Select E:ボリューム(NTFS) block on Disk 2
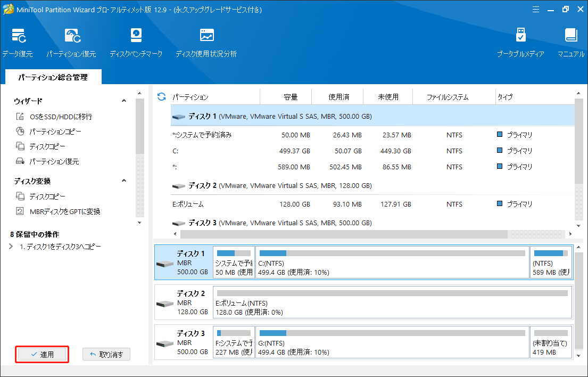588x377 pixels. [x=392, y=302]
